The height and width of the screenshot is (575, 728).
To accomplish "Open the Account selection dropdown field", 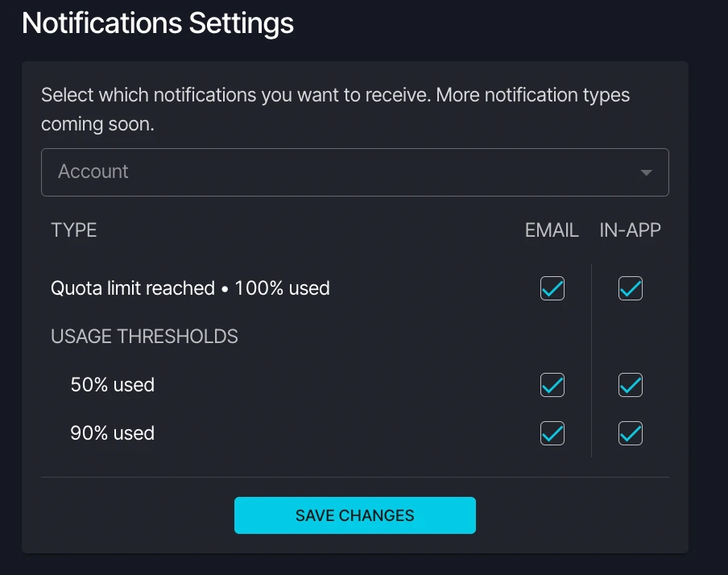I will [354, 172].
